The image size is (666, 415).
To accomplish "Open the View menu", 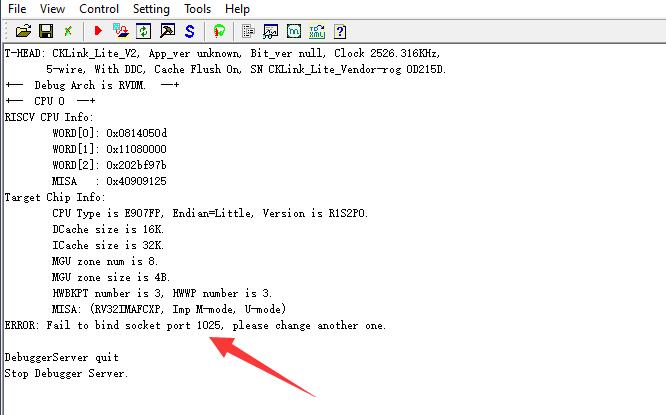I will 52,8.
